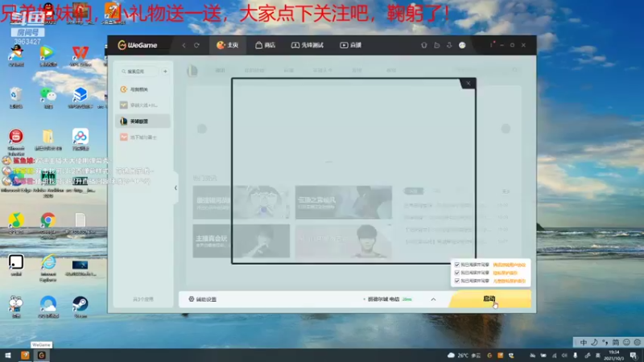This screenshot has height=362, width=644.
Task: Select 地下城与勇士 in the sidebar
Action: click(x=142, y=137)
